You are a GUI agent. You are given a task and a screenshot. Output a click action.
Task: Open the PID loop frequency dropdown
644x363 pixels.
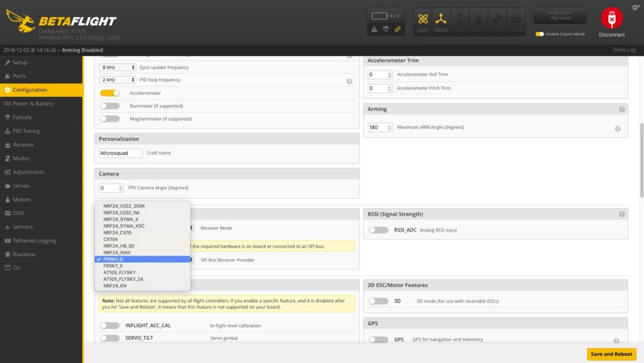pyautogui.click(x=118, y=80)
